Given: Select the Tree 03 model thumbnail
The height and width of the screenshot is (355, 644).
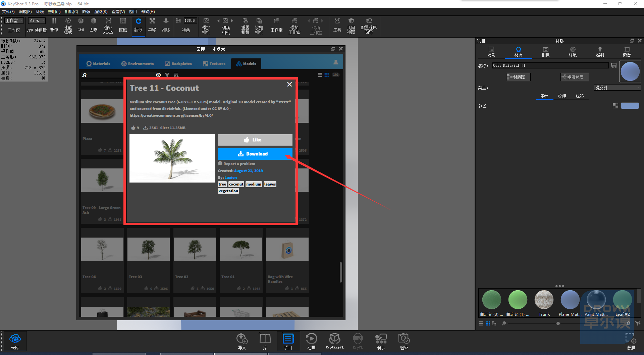Looking at the screenshot, I should [149, 249].
